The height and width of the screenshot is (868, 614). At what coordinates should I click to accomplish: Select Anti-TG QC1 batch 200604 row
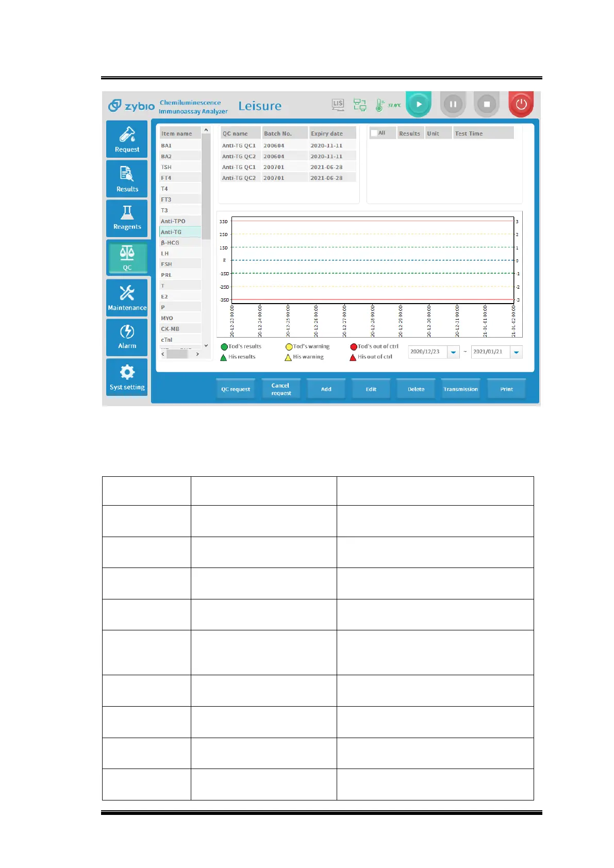288,146
